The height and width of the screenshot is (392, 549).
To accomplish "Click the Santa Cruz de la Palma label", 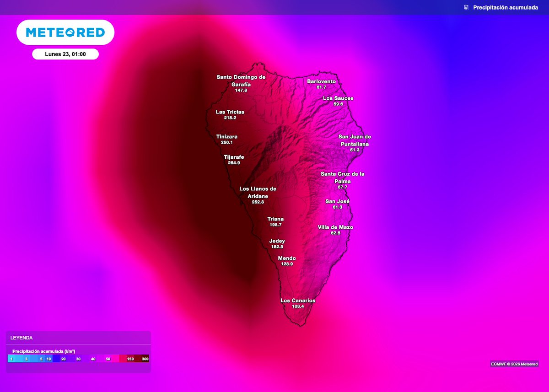I will [343, 177].
